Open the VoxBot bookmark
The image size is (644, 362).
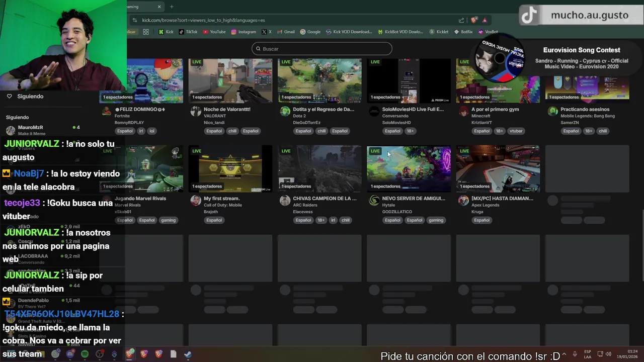(x=488, y=32)
